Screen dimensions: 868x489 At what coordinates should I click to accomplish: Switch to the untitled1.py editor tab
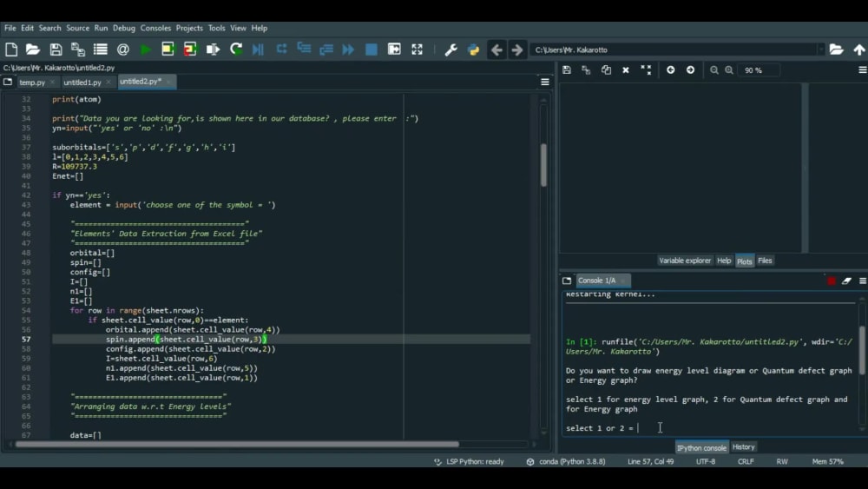pyautogui.click(x=82, y=83)
